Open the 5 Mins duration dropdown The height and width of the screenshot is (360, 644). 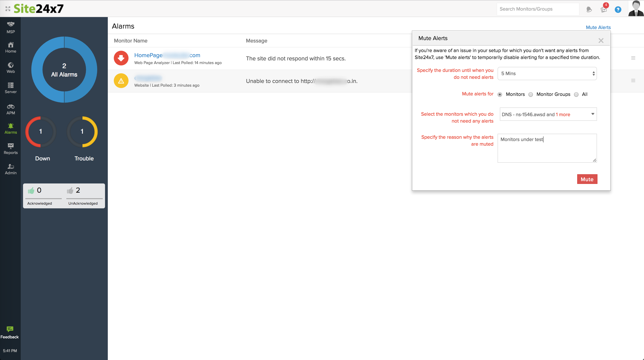547,74
